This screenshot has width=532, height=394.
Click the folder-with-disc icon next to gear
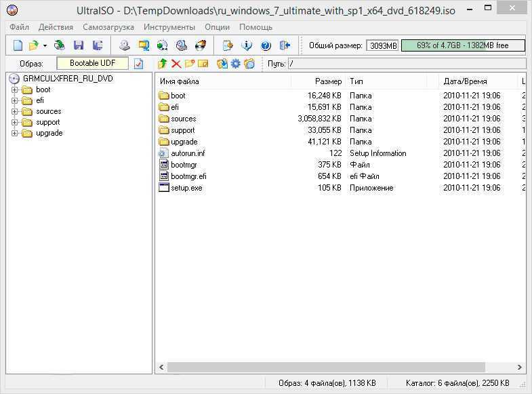pos(249,64)
